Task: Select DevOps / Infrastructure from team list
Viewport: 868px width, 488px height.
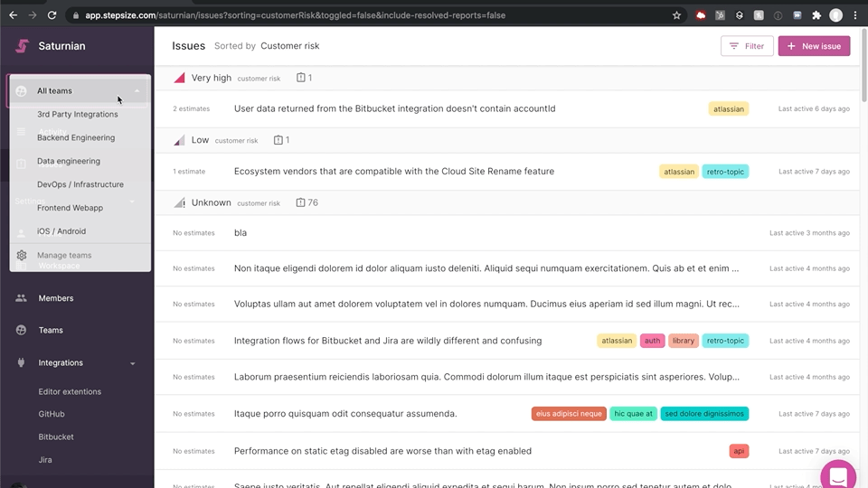Action: point(80,184)
